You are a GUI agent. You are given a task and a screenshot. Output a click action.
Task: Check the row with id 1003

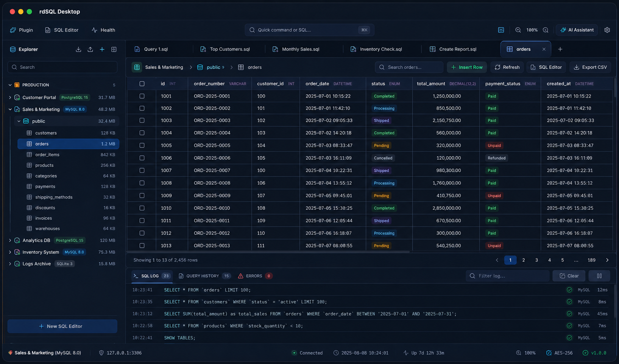pos(142,120)
